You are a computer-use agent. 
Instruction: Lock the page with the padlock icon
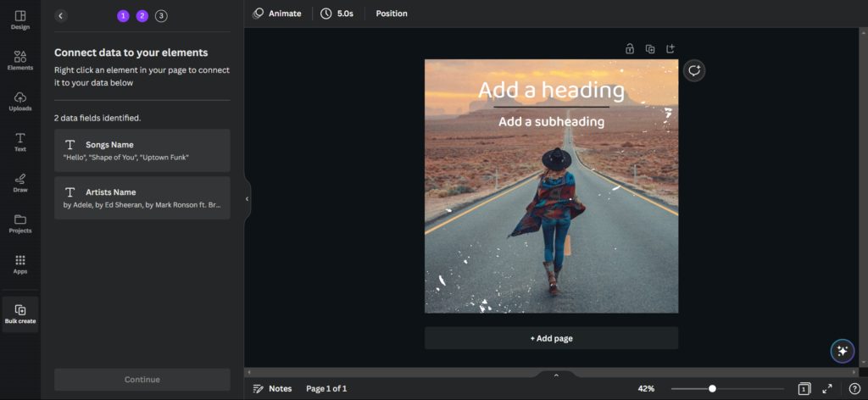coord(630,48)
